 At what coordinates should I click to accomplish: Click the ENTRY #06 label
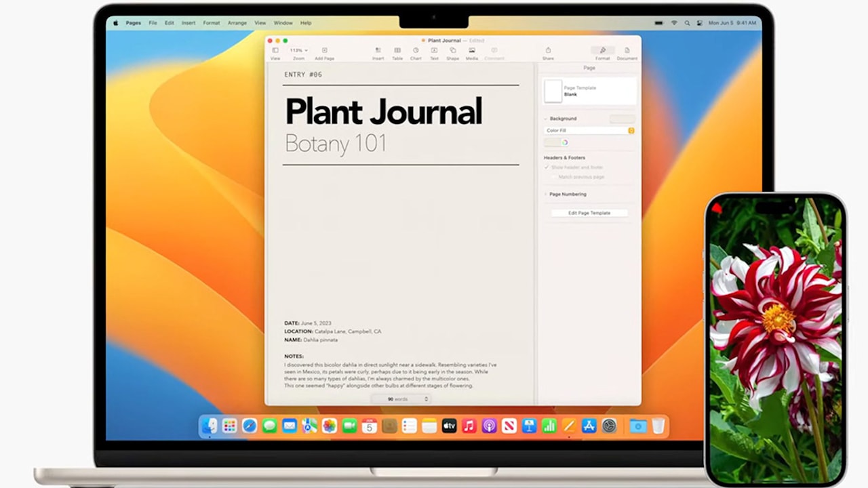coord(303,75)
